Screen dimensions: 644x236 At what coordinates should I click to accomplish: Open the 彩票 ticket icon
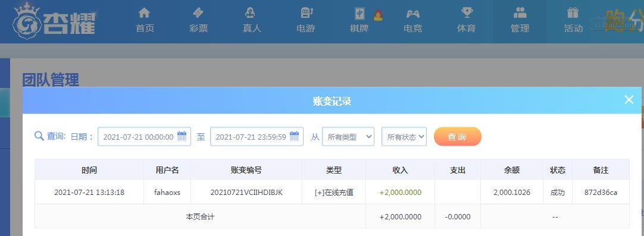(x=198, y=12)
